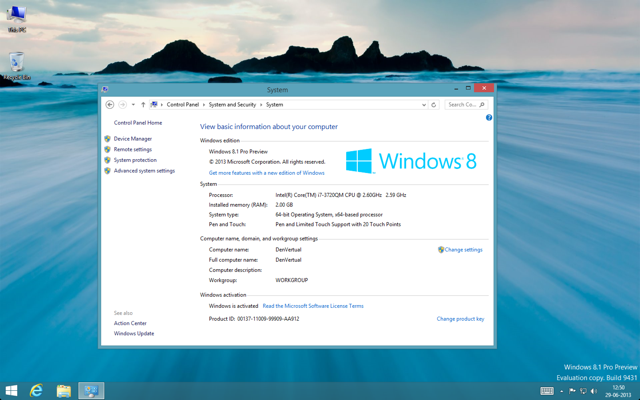This screenshot has height=400, width=640.
Task: Show hidden tray icons arrow
Action: [x=562, y=391]
